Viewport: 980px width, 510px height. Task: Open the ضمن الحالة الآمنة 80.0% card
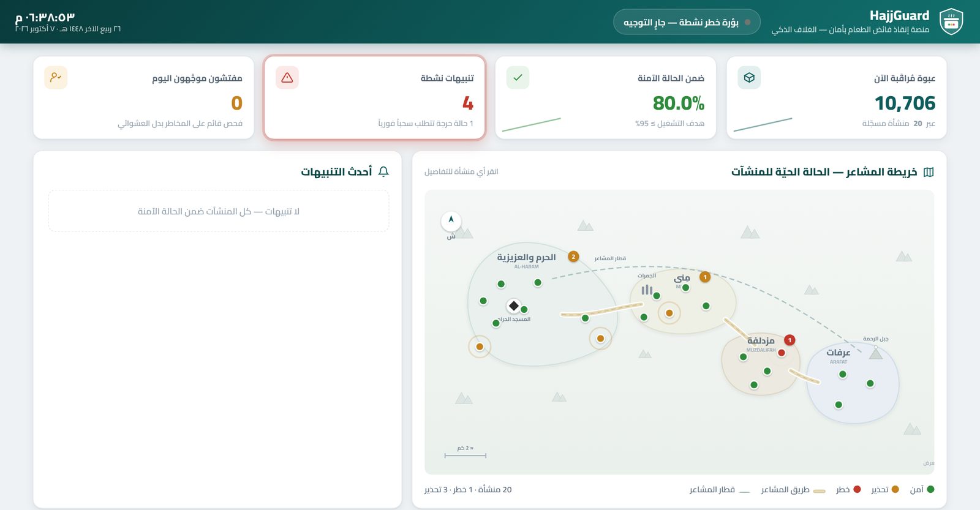(605, 98)
